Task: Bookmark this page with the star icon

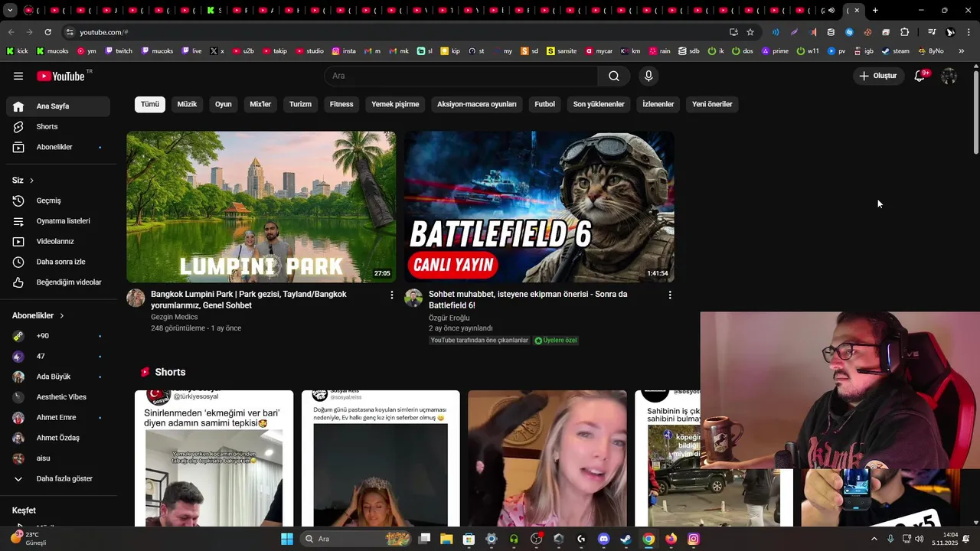Action: pos(750,32)
